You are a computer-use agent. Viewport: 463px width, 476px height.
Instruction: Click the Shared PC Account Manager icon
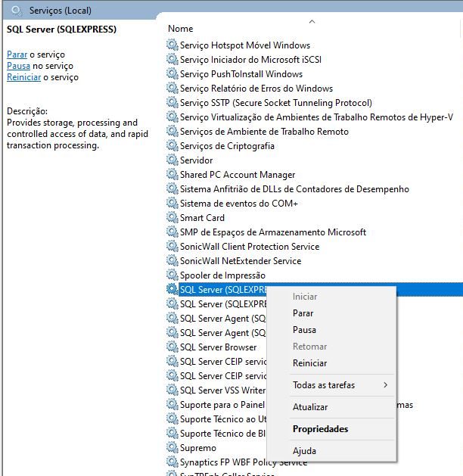(172, 175)
